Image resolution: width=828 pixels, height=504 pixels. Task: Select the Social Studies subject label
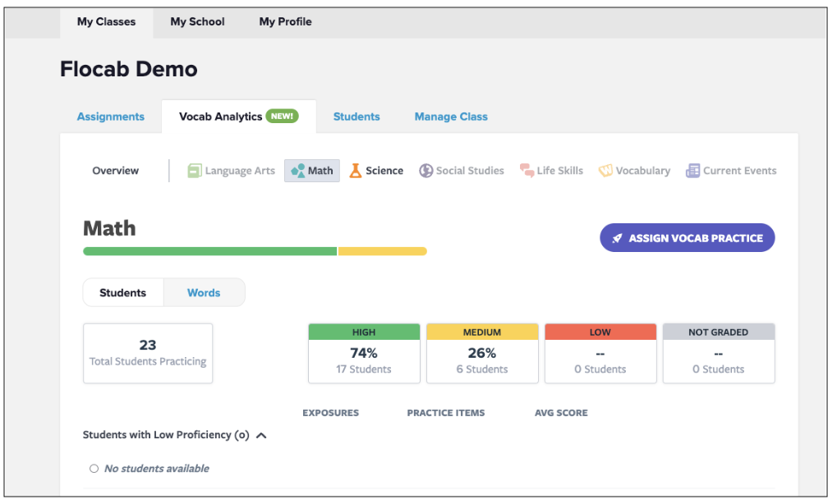(470, 171)
